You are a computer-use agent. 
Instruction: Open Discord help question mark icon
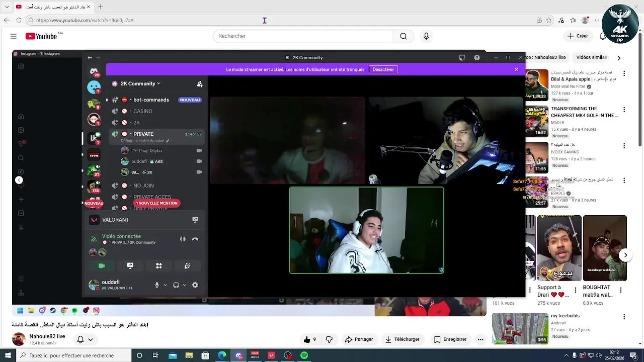(477, 58)
